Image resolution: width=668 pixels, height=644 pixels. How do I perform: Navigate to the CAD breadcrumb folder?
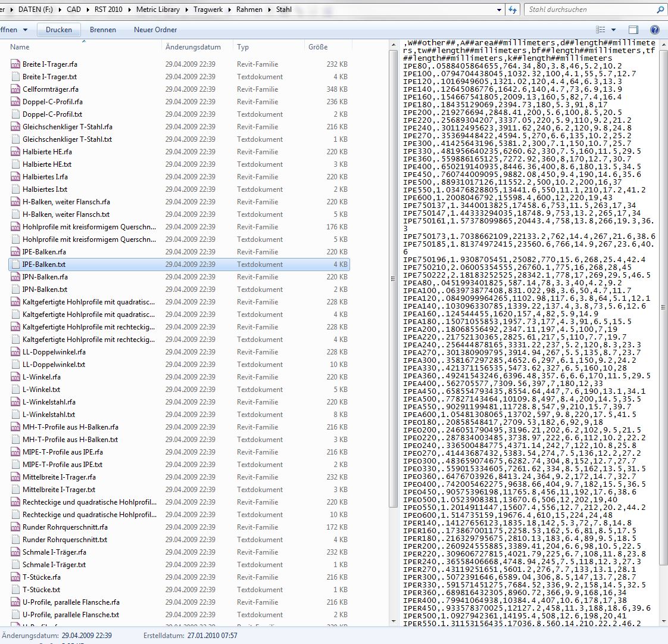click(74, 10)
